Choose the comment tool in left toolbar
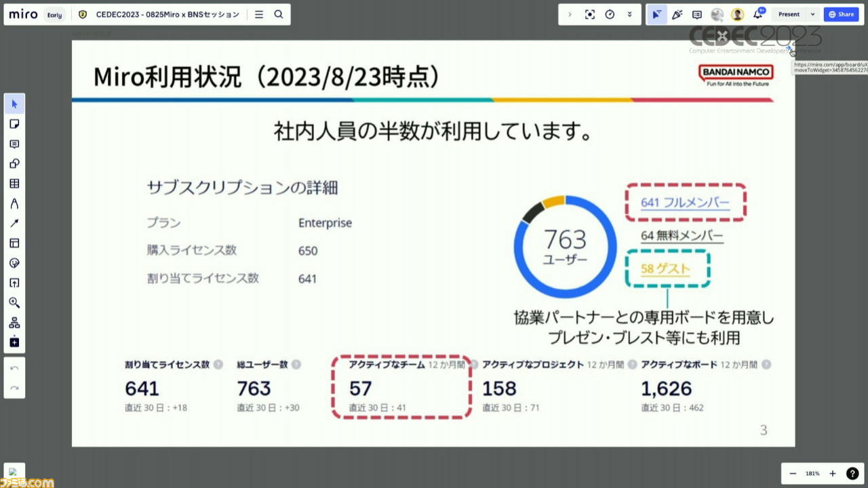This screenshot has height=488, width=868. (x=14, y=144)
